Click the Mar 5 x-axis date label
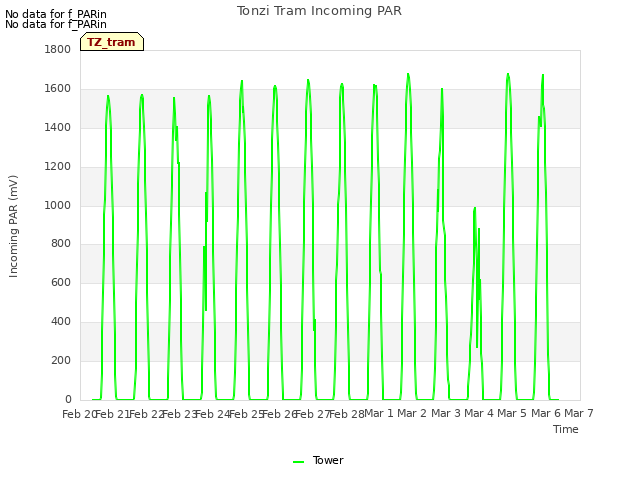The width and height of the screenshot is (640, 480). point(512,413)
